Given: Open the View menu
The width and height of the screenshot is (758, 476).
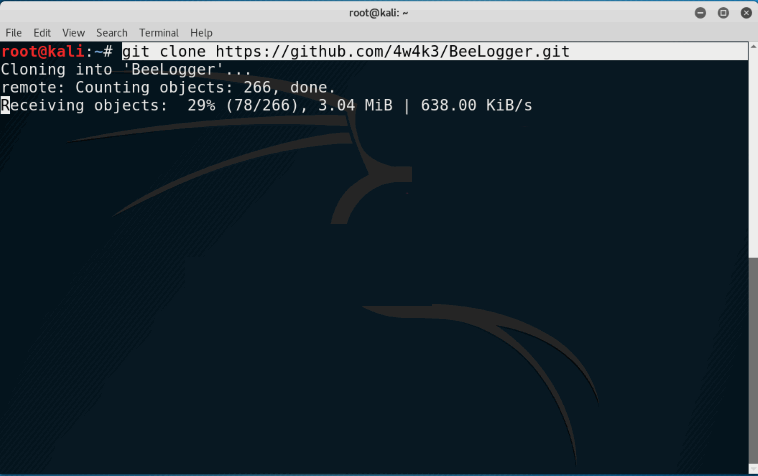Looking at the screenshot, I should (x=74, y=33).
